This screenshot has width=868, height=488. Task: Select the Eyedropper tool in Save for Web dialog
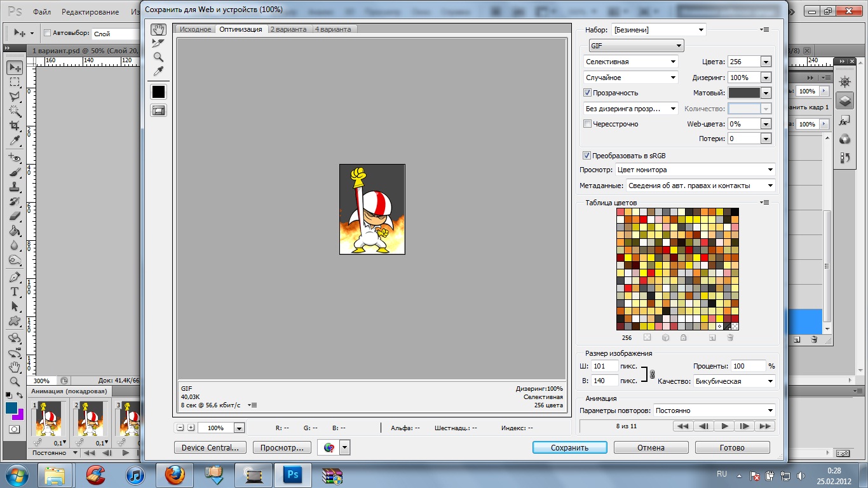[x=158, y=71]
